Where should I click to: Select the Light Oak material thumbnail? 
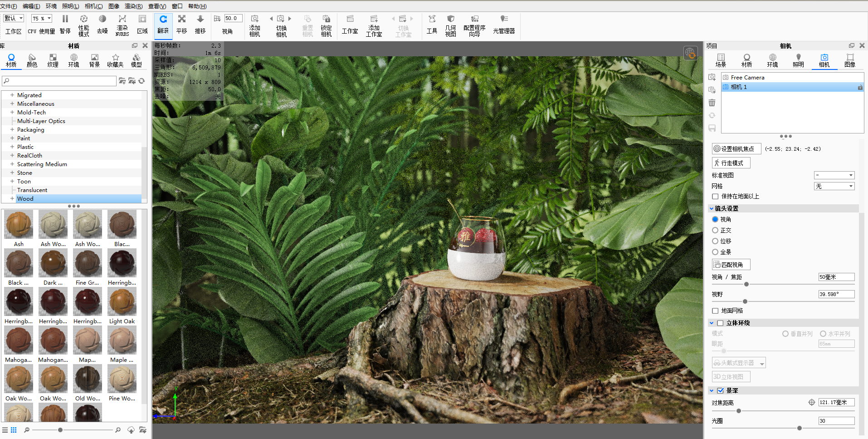[122, 306]
